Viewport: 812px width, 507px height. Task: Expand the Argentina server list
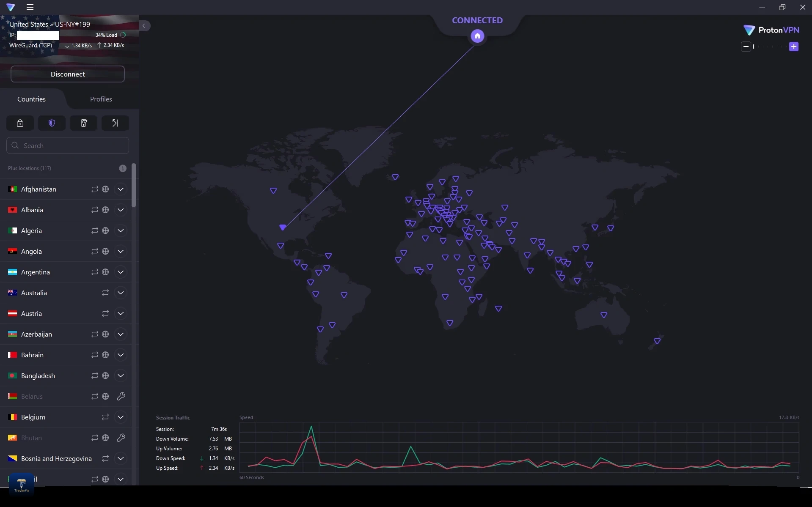(121, 272)
